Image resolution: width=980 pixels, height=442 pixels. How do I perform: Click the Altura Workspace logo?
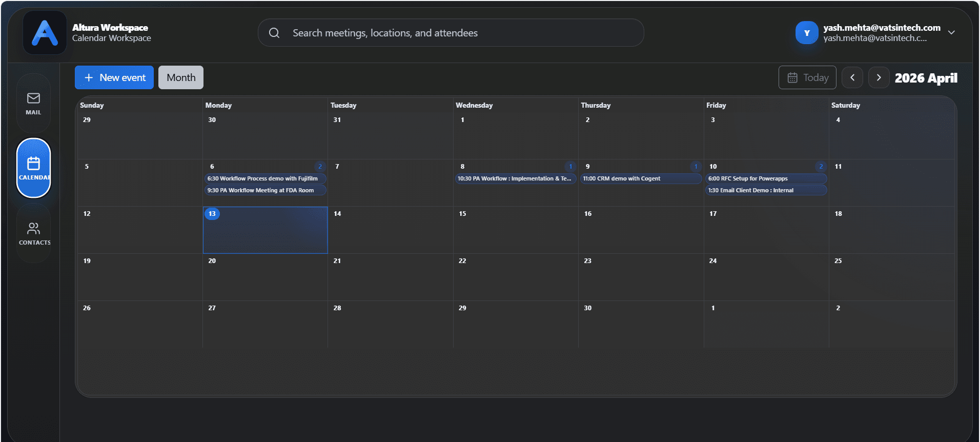point(45,33)
